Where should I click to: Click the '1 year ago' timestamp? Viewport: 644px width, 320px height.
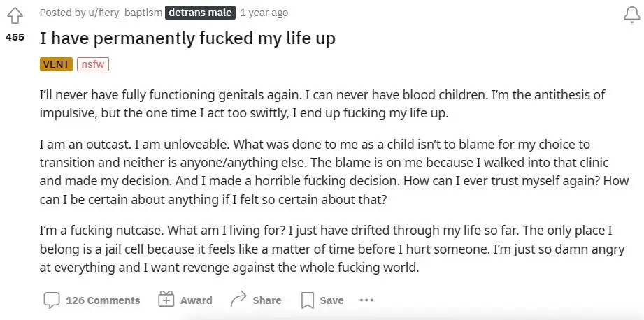point(264,13)
